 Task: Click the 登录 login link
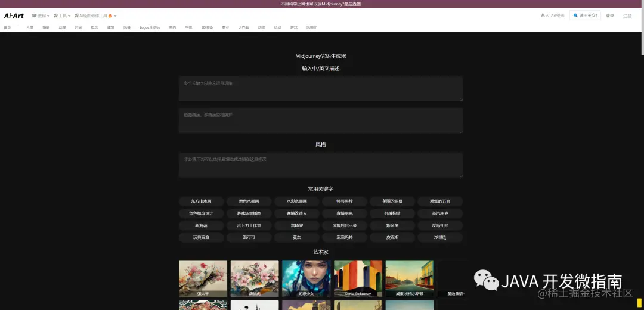click(x=610, y=15)
